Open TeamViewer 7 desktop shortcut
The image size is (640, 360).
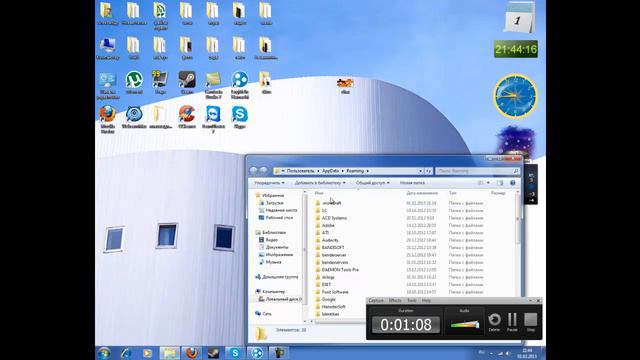click(x=213, y=119)
